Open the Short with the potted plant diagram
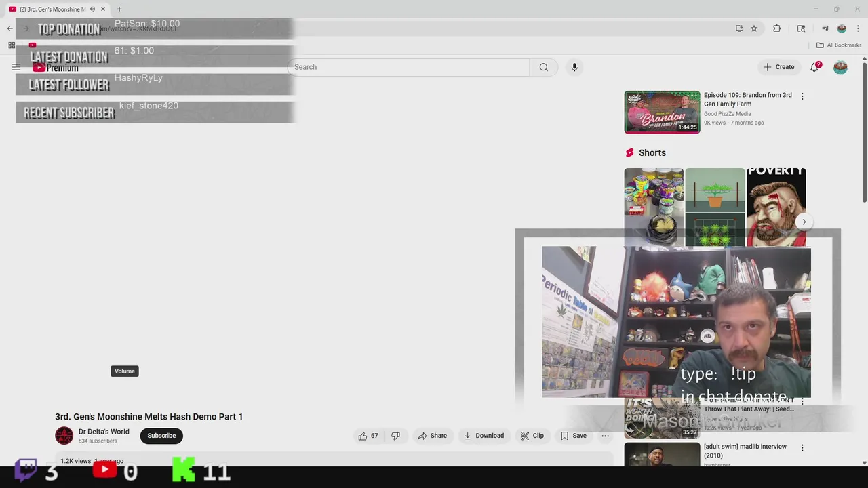The image size is (868, 488). pos(715,207)
